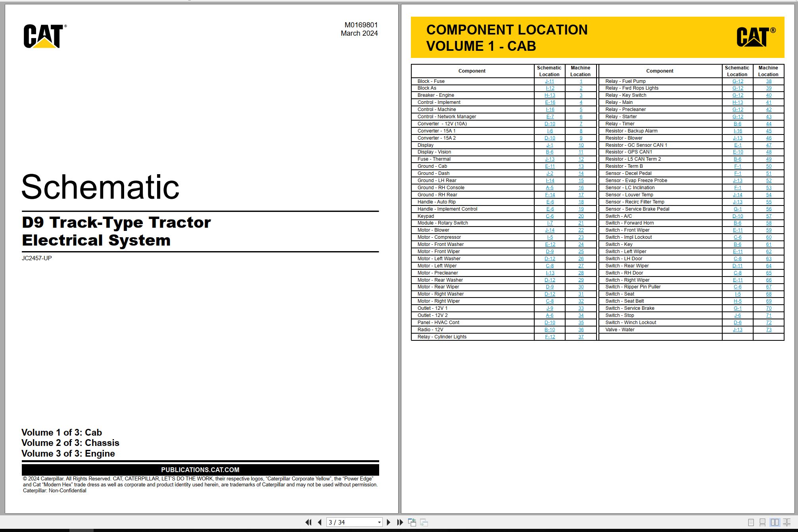Follow machine location link 71 for Switch - Stop

[769, 315]
